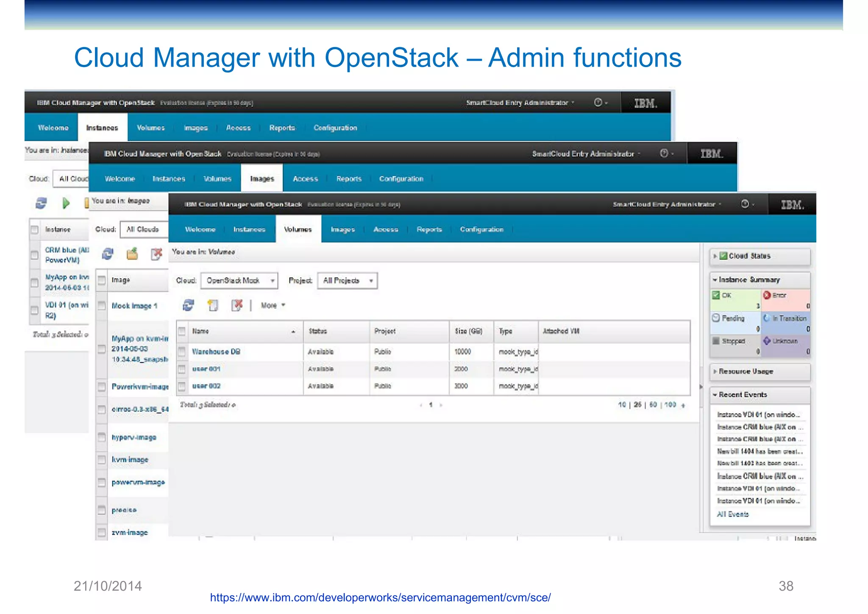Click Stopped status icon in Instance Summary
Screen dimensions: 868x614
click(x=716, y=341)
